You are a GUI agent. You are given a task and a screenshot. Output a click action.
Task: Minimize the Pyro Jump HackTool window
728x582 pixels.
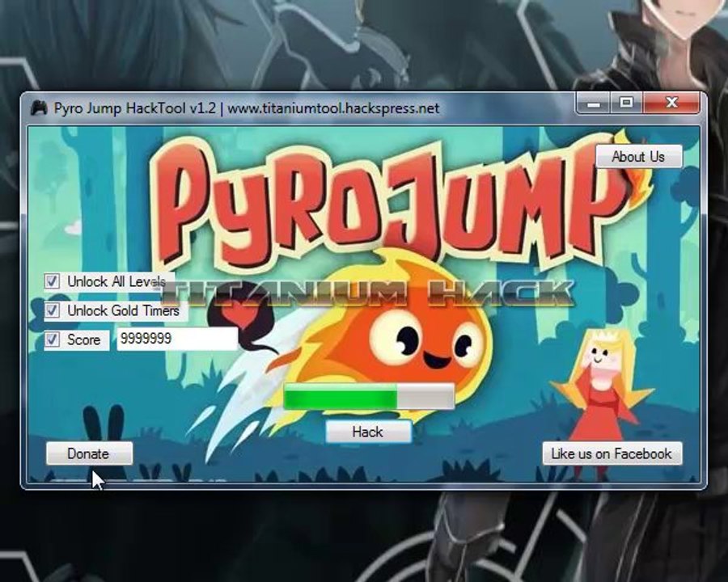[x=593, y=103]
